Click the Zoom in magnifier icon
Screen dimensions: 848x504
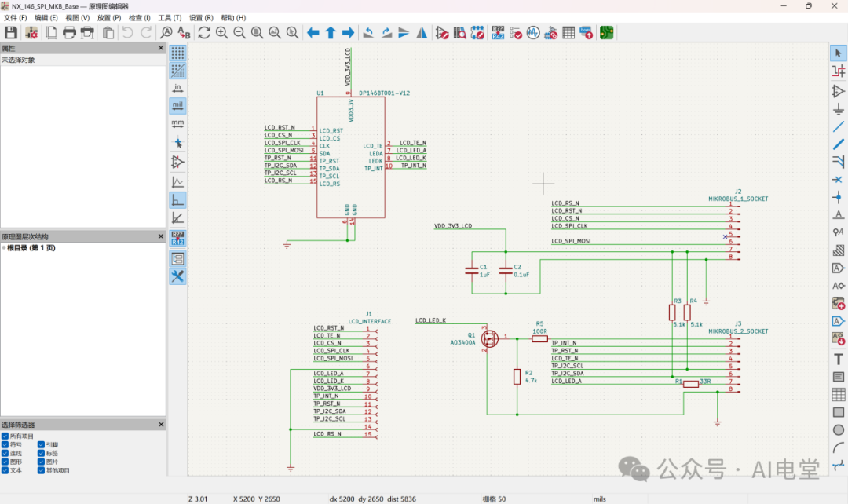[221, 33]
